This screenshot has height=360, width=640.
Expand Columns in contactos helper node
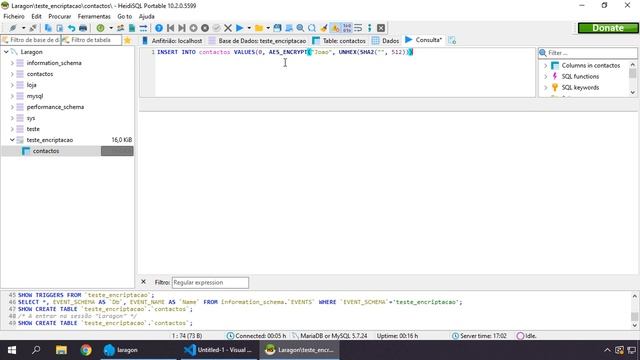tap(546, 65)
